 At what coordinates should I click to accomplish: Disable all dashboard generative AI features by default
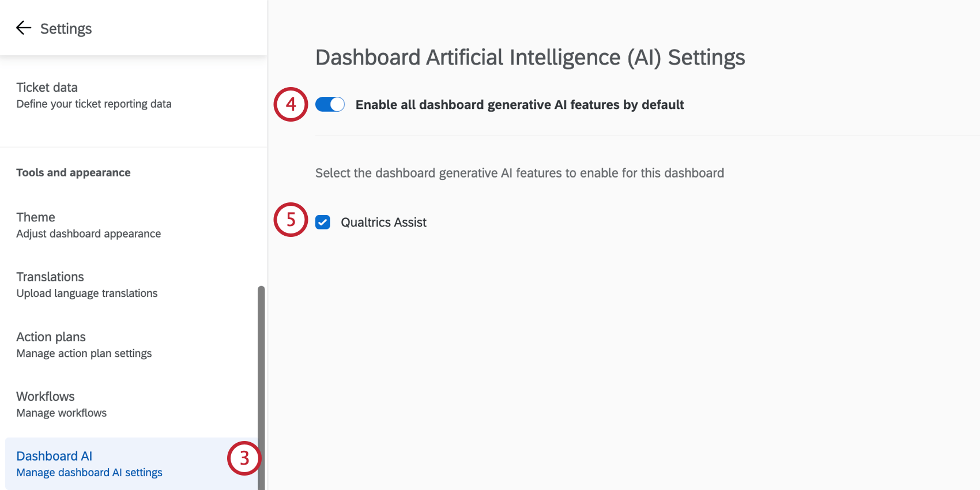point(330,104)
